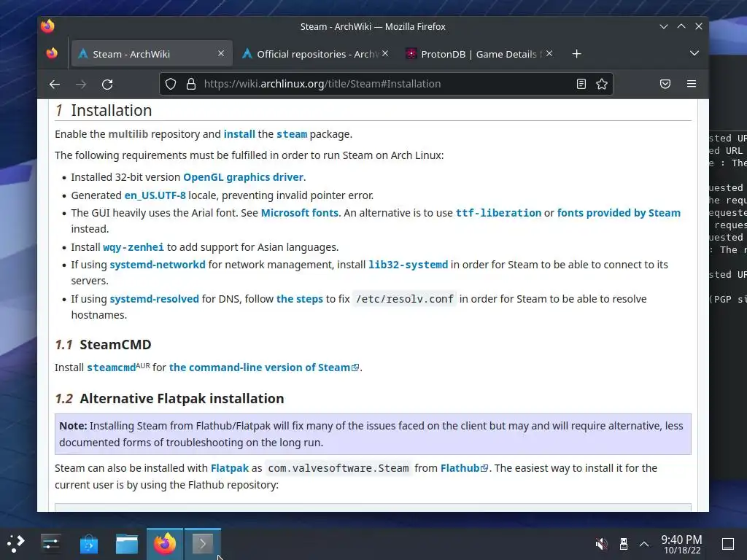Reload the current ArchWiki page
Viewport: 747px width, 560px height.
pos(107,85)
